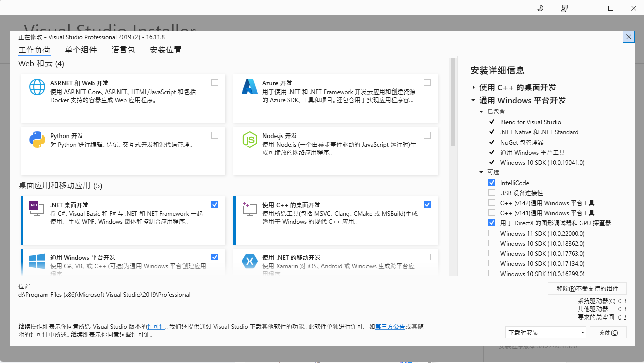Enable the Node.js 开发 workload checkbox
Image resolution: width=644 pixels, height=363 pixels.
427,135
